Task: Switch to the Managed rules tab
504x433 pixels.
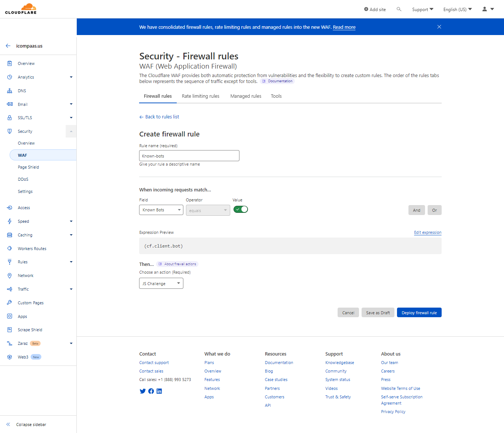Action: pos(246,96)
